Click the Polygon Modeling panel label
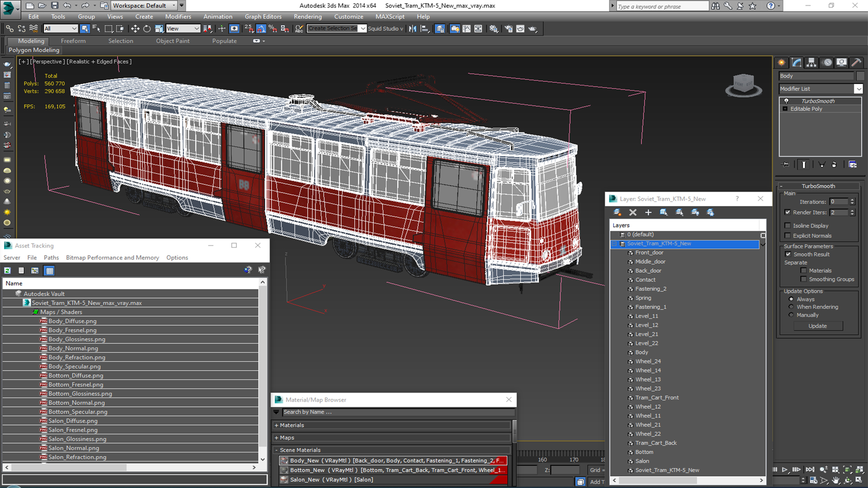 click(x=34, y=50)
